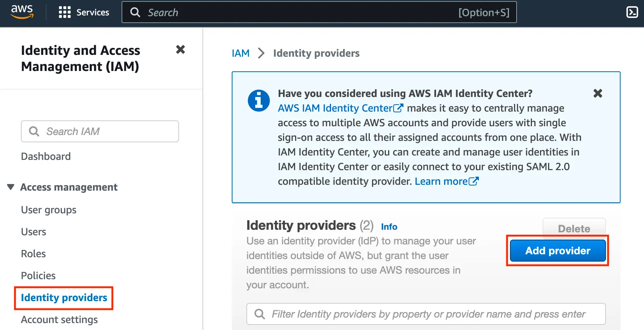Open User groups in the sidebar

point(49,210)
